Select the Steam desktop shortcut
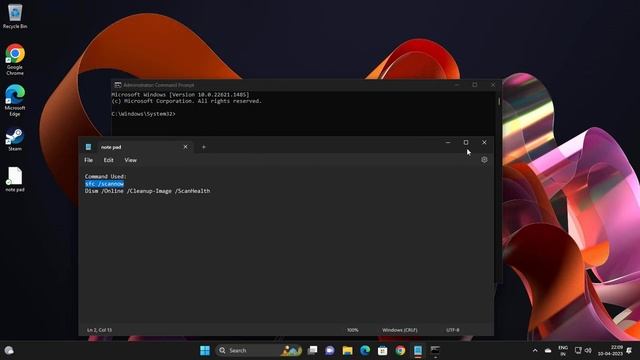Image resolution: width=640 pixels, height=360 pixels. pyautogui.click(x=15, y=139)
